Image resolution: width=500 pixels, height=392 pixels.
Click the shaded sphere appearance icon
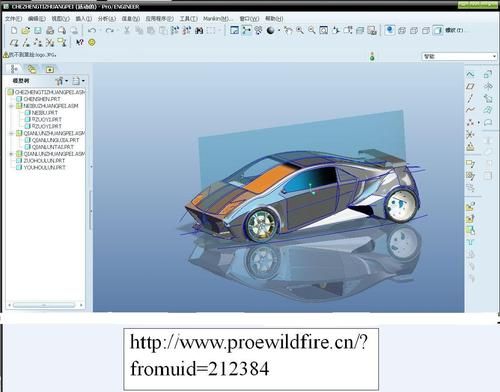(270, 31)
